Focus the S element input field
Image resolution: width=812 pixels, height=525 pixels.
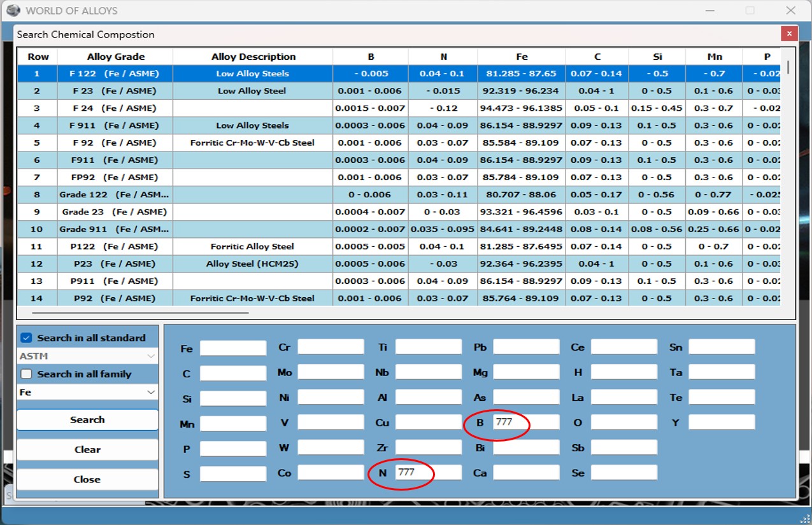[x=233, y=473]
